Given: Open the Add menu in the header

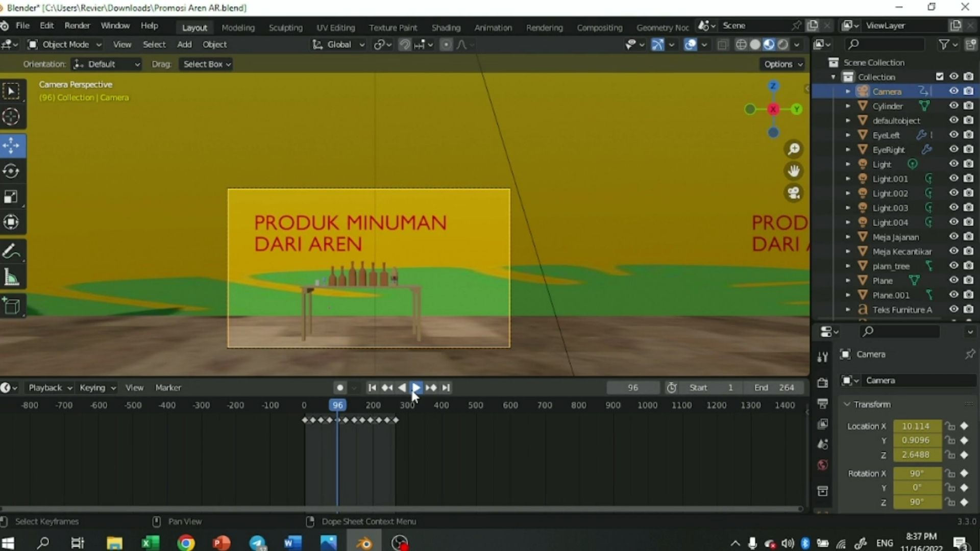Looking at the screenshot, I should click(184, 44).
